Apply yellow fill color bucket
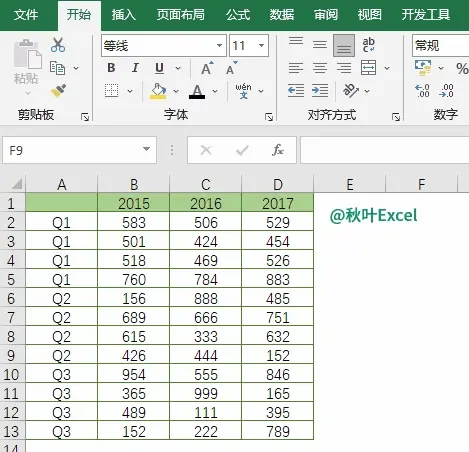 coord(158,91)
